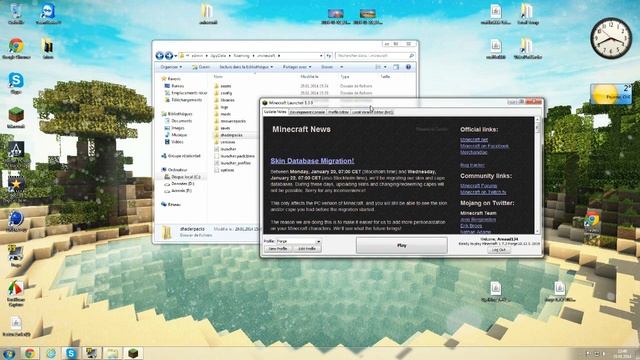Open the view options dropdown arrow
640x360 pixels.
(385, 67)
